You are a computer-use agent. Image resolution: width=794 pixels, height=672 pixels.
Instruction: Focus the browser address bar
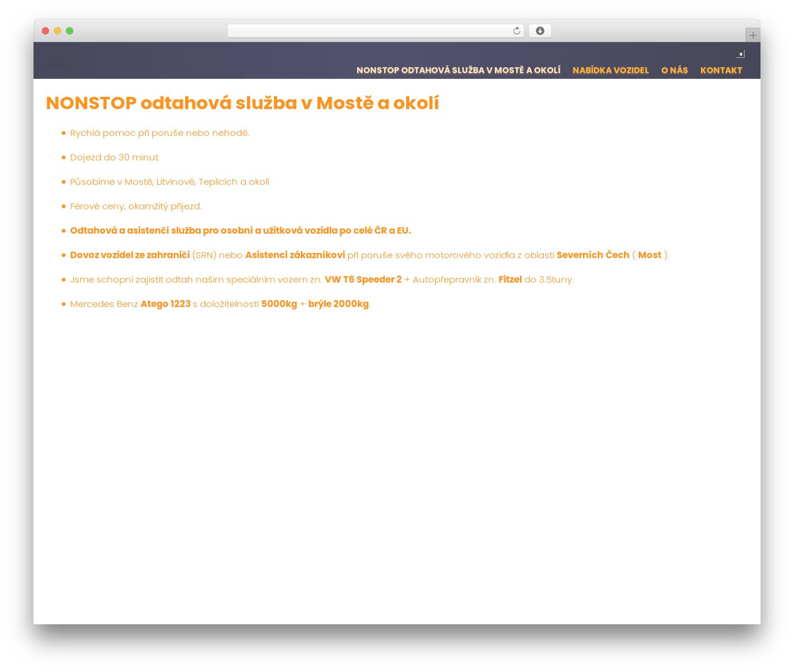click(x=375, y=31)
